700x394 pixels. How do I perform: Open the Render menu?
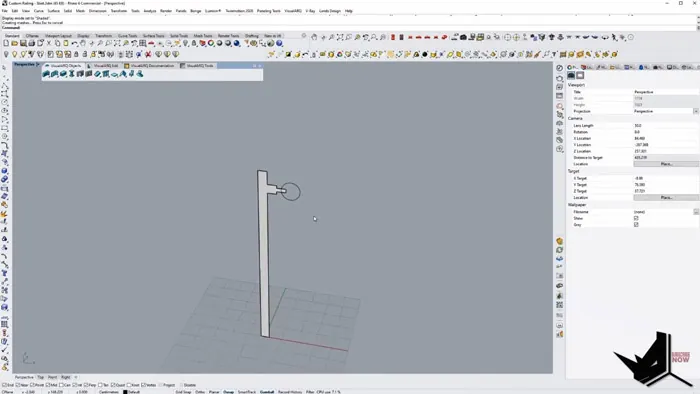tap(166, 11)
